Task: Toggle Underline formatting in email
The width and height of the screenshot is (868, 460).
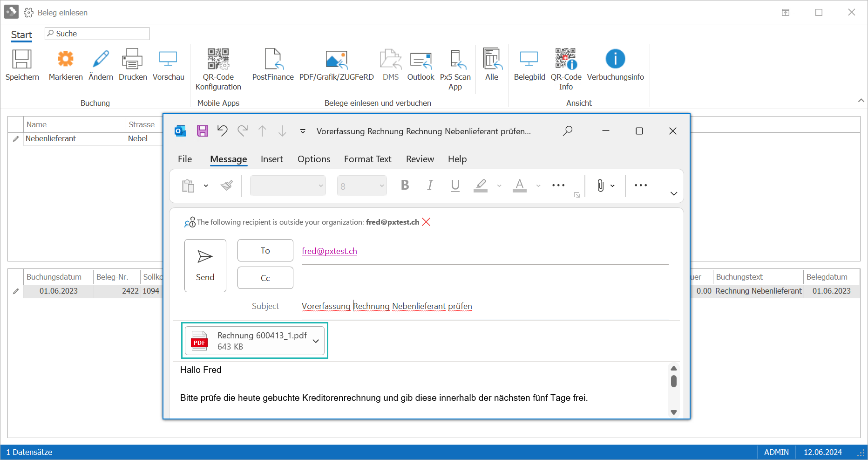Action: [x=455, y=185]
